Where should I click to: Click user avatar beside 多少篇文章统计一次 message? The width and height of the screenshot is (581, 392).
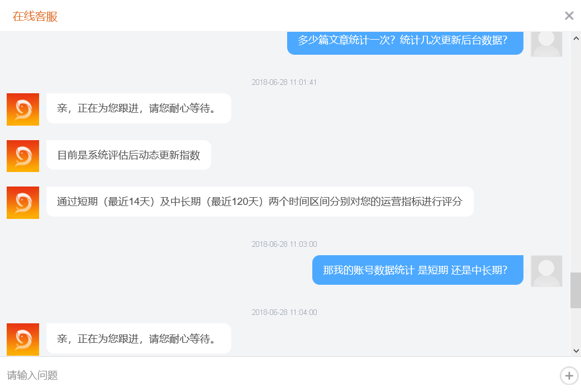click(546, 44)
